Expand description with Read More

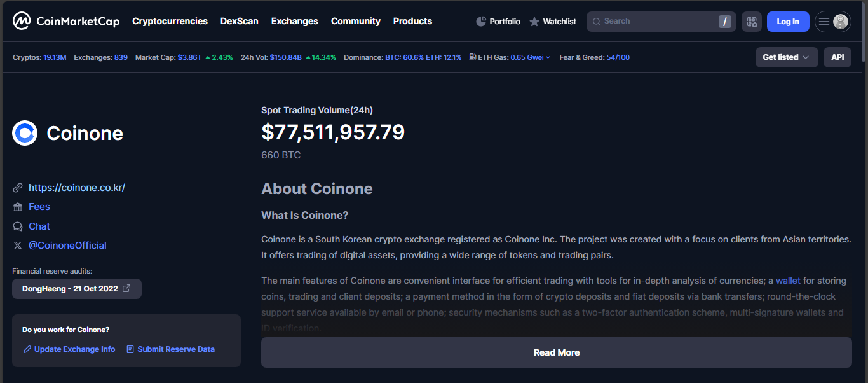[556, 352]
